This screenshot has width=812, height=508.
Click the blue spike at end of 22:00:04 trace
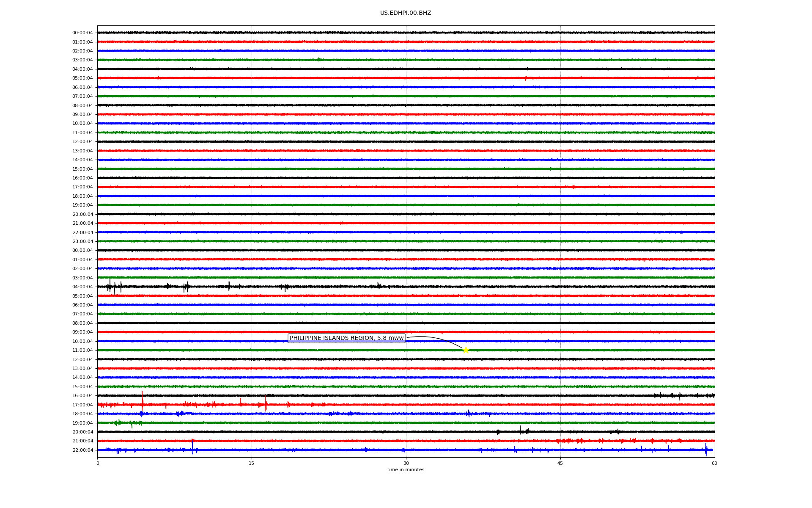tap(706, 450)
